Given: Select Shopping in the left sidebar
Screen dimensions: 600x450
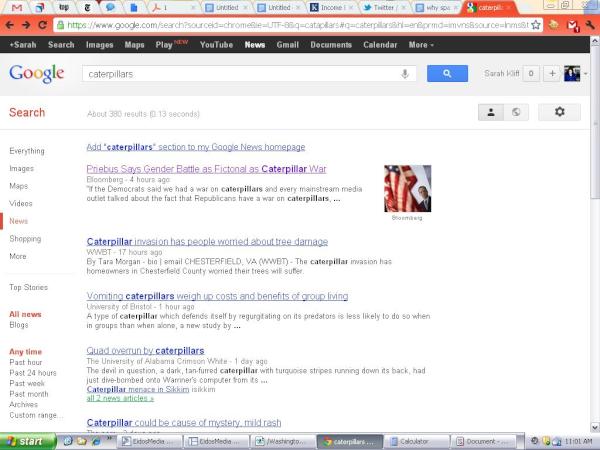Looking at the screenshot, I should click(25, 238).
